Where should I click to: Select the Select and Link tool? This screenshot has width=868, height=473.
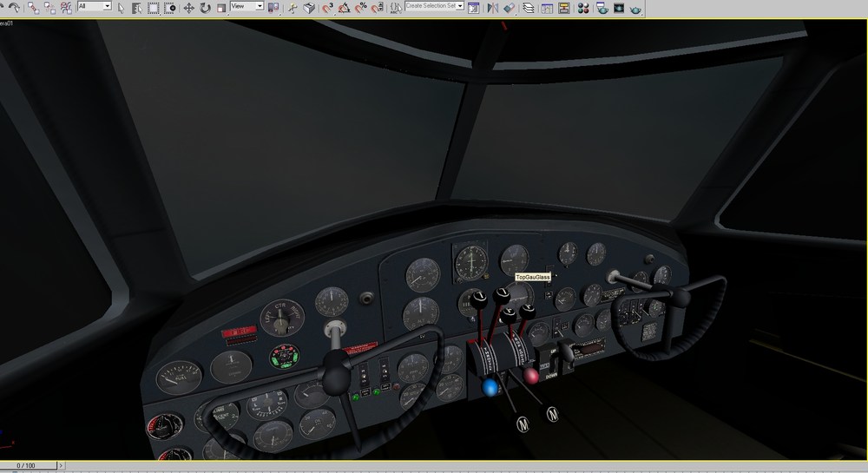coord(33,8)
